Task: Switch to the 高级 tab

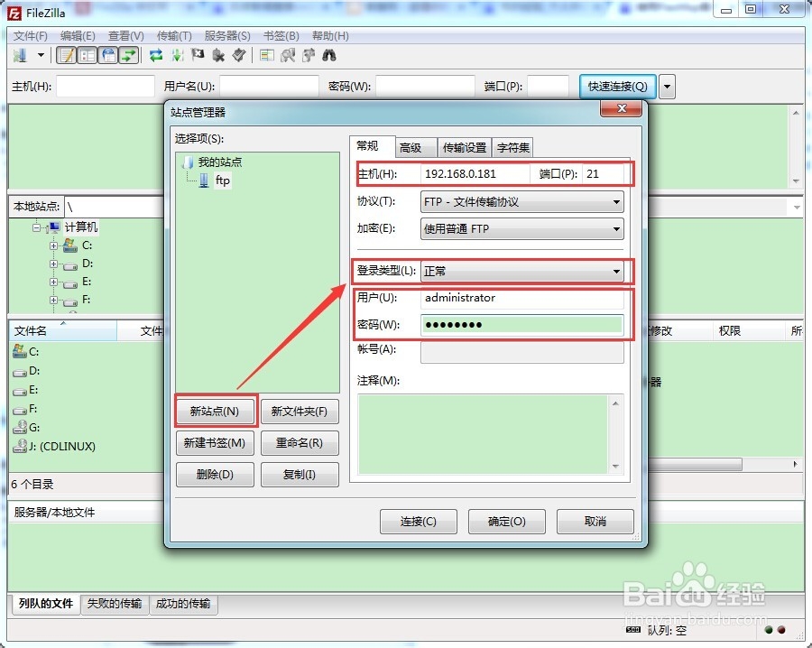Action: [414, 147]
